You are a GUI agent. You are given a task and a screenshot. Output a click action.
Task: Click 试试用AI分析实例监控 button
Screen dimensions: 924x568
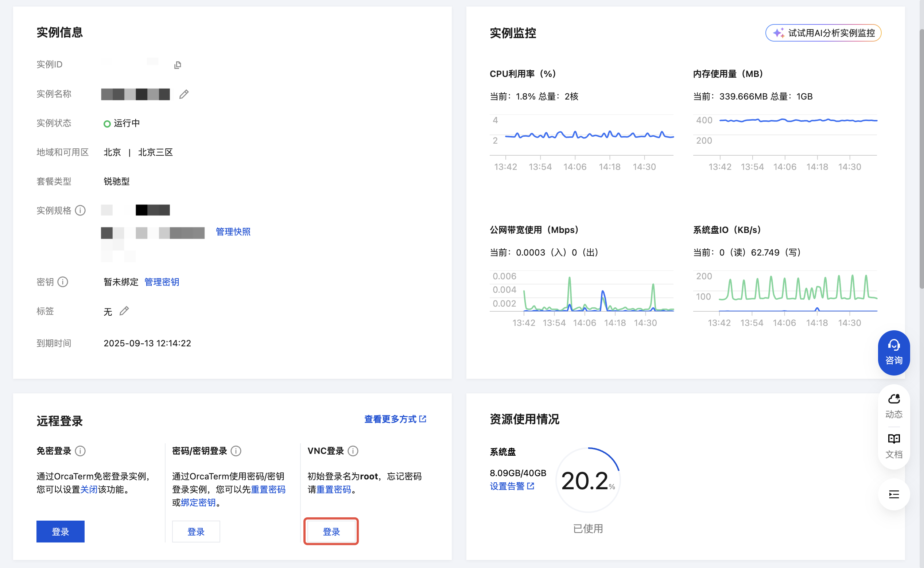pyautogui.click(x=823, y=33)
